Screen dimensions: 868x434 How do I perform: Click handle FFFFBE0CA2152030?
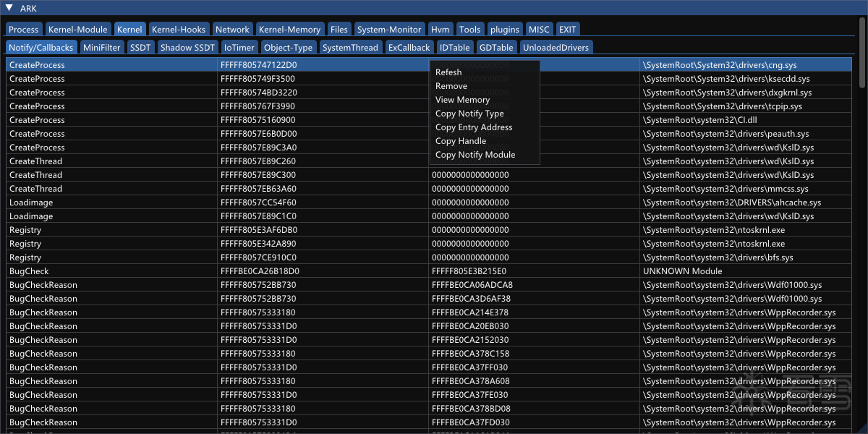point(469,340)
